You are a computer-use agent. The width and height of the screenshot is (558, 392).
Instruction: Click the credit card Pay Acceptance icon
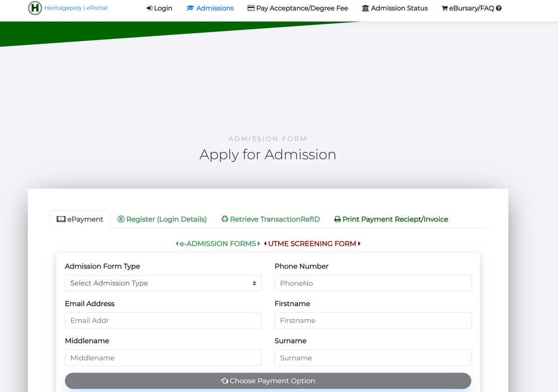[251, 8]
